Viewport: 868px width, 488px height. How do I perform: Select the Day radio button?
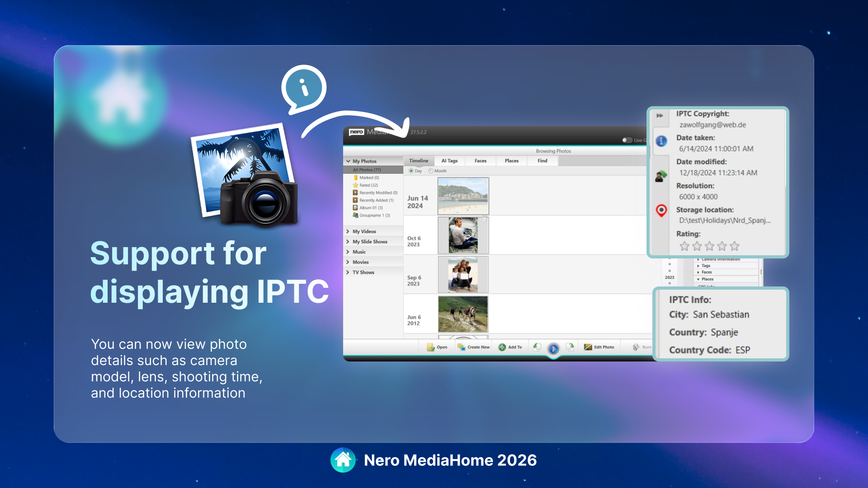coord(411,171)
